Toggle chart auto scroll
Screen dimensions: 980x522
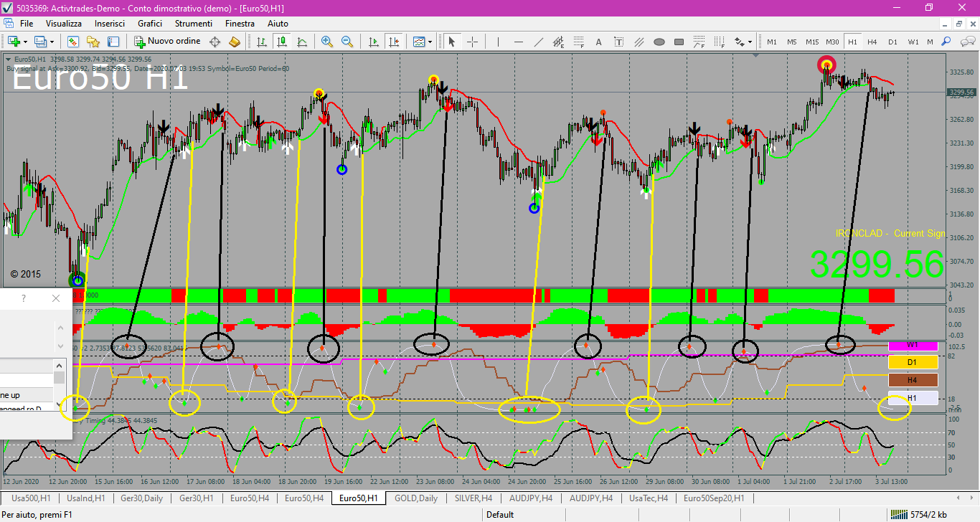click(373, 42)
